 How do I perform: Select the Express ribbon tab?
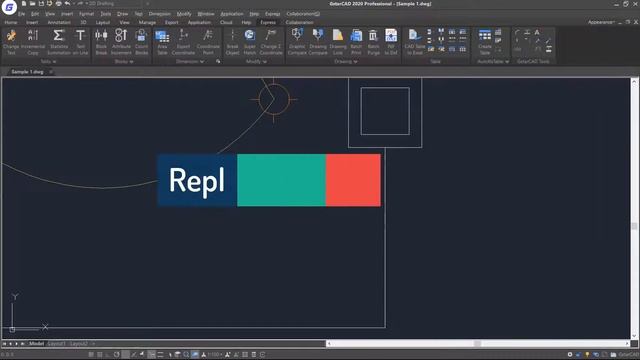click(x=268, y=22)
